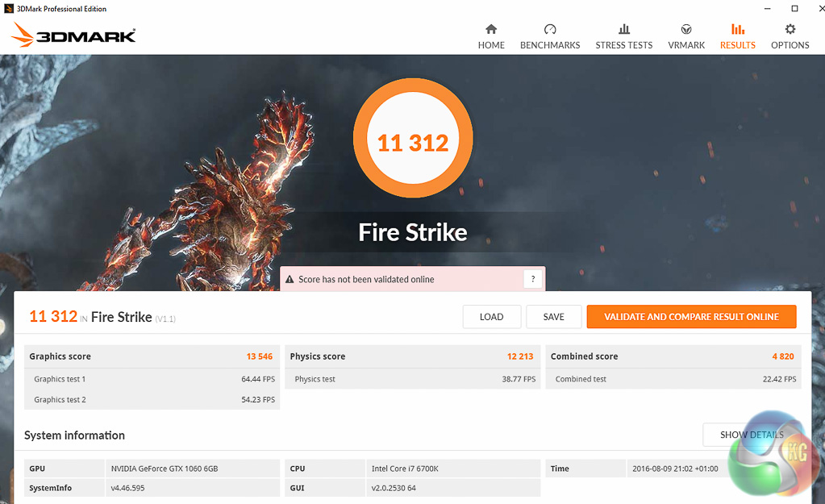The height and width of the screenshot is (504, 825).
Task: Click GUI version v2.0.2530 64
Action: (x=394, y=488)
